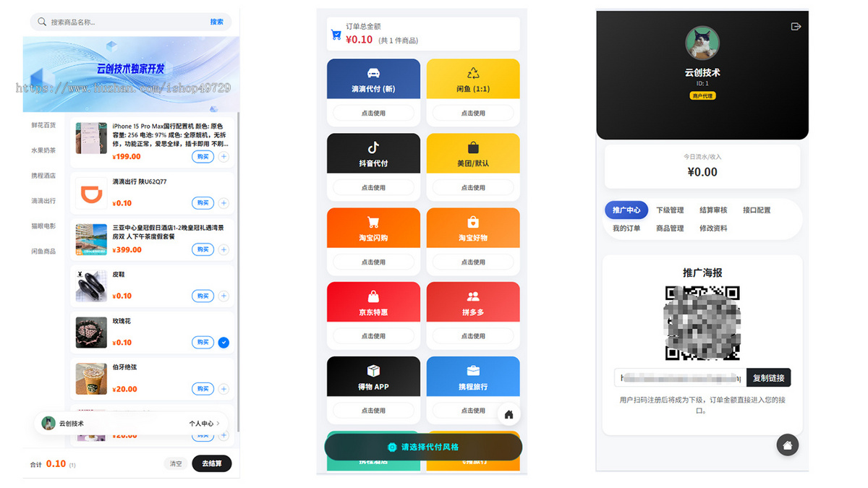
Task: Click the 请选择代付风格 bottom bar
Action: coord(423,447)
